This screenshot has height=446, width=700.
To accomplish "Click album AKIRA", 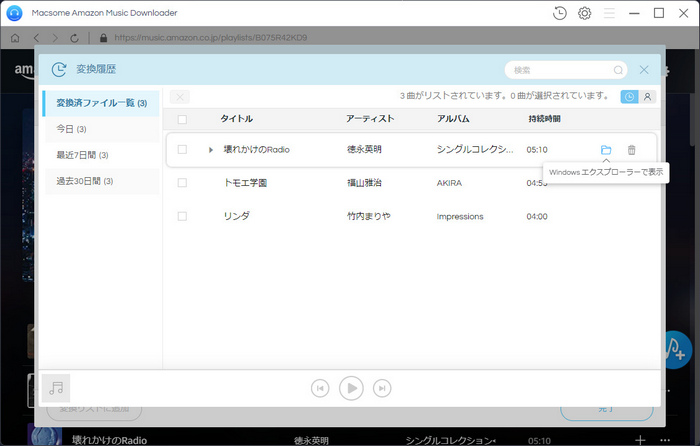I will tap(449, 183).
